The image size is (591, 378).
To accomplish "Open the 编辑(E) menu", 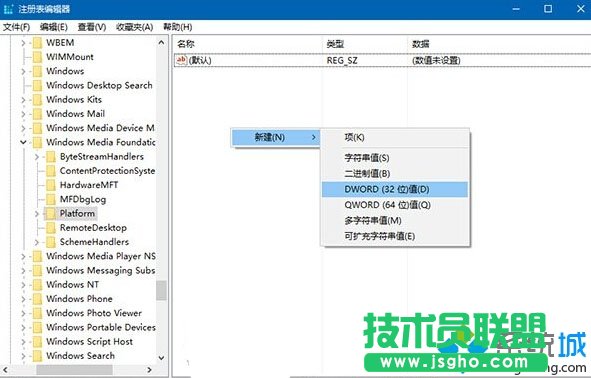I will (x=54, y=27).
